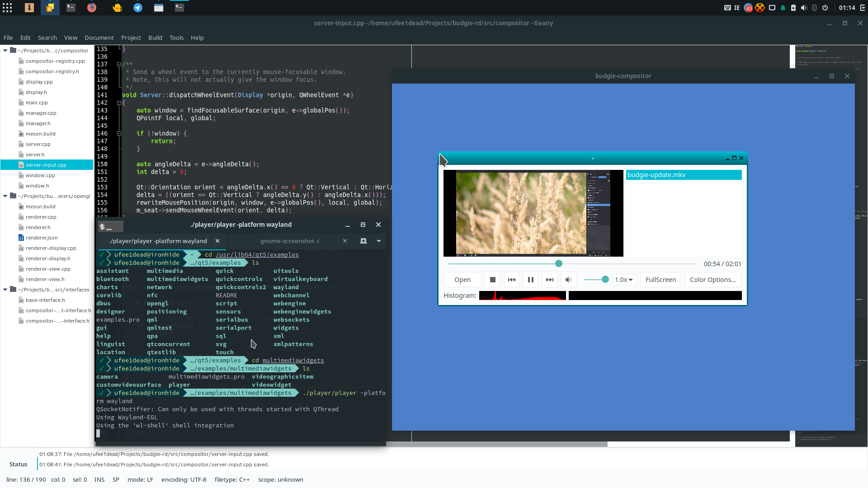Open the Search menu
The image size is (868, 488).
coord(47,38)
